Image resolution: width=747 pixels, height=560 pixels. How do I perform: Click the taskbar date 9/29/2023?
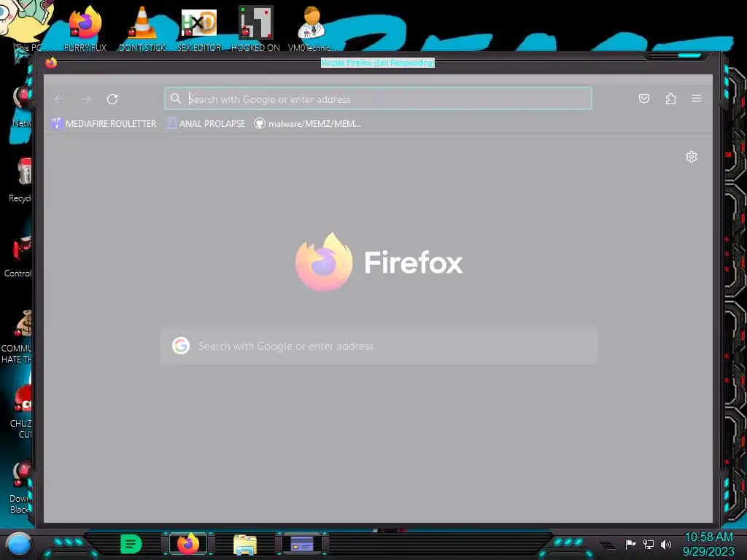[708, 551]
